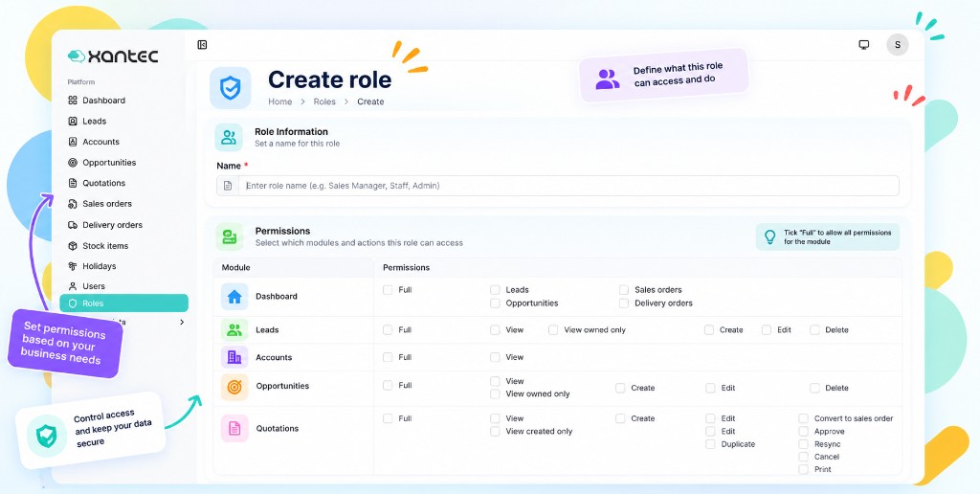Click the Quotations module document icon

pyautogui.click(x=234, y=428)
